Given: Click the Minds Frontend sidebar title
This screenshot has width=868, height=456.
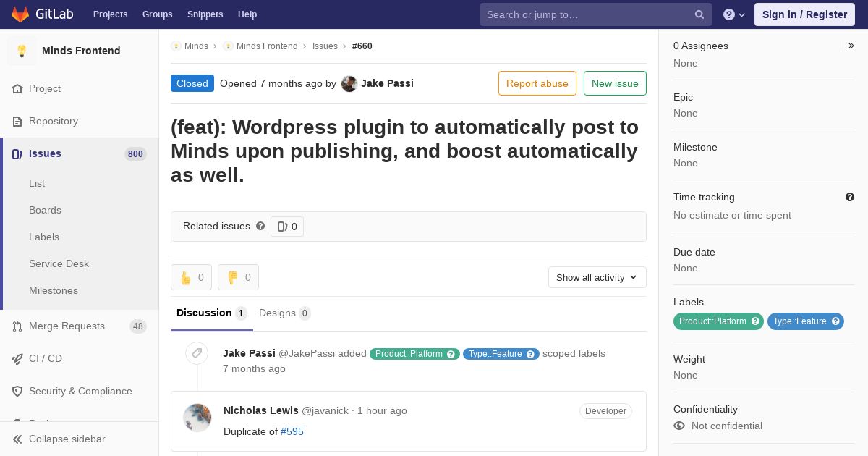Looking at the screenshot, I should point(81,51).
